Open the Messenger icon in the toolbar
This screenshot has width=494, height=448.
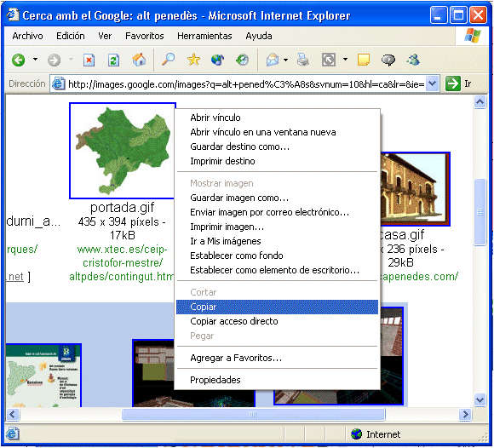tap(413, 60)
